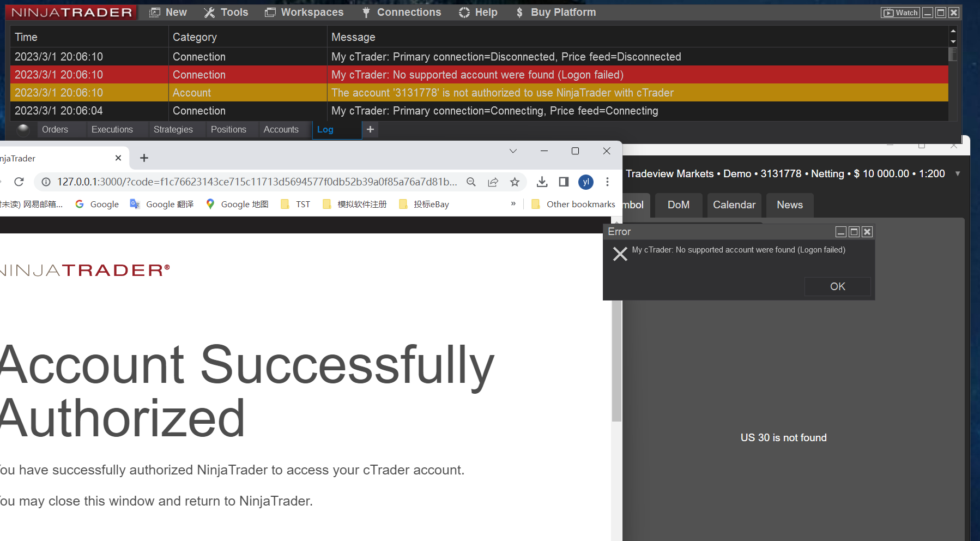Switch to the DoM tab in cTrader
This screenshot has width=980, height=541.
(679, 205)
